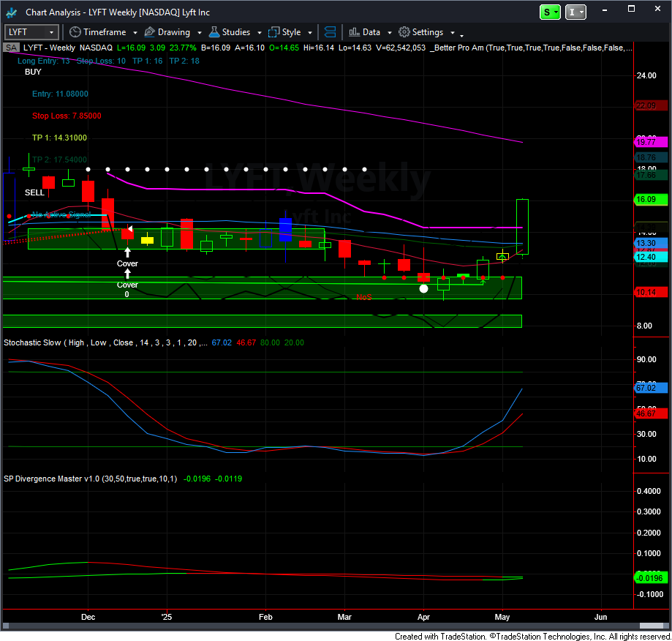Open the Drawing menu
Image resolution: width=672 pixels, height=641 pixels.
(174, 32)
